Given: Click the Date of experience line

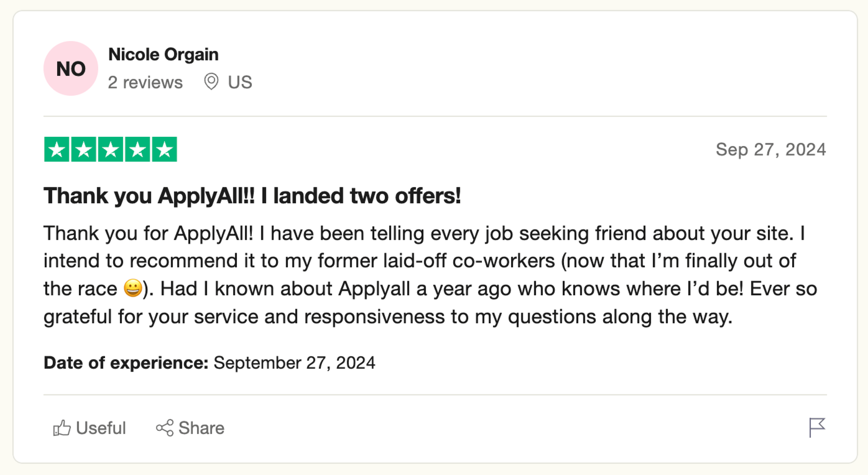Looking at the screenshot, I should click(x=209, y=363).
